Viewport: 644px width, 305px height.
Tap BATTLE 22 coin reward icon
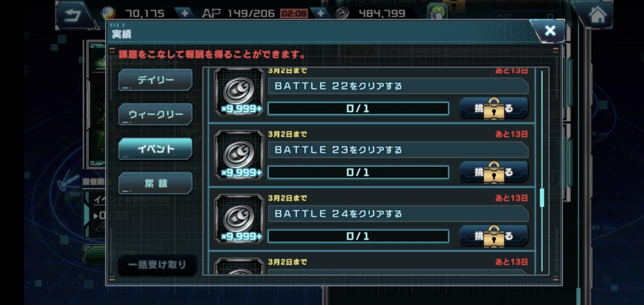click(239, 92)
